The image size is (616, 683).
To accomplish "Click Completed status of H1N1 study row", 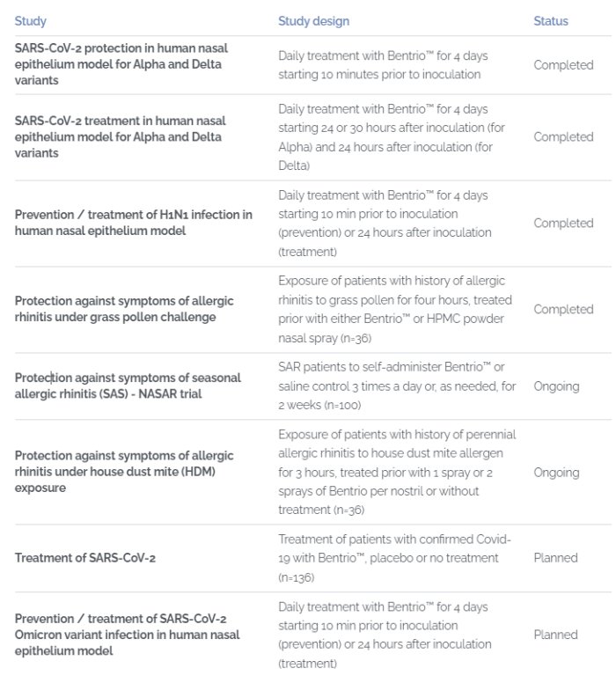I will [x=563, y=223].
